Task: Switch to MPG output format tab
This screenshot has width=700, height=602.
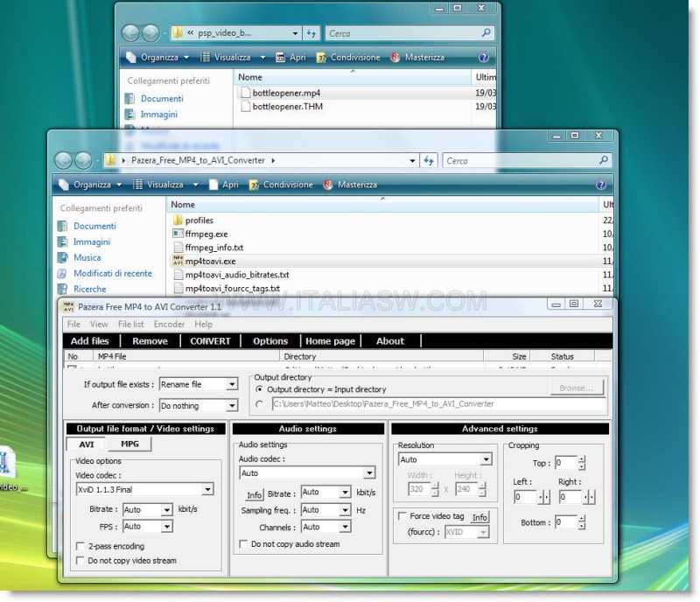Action: (129, 444)
